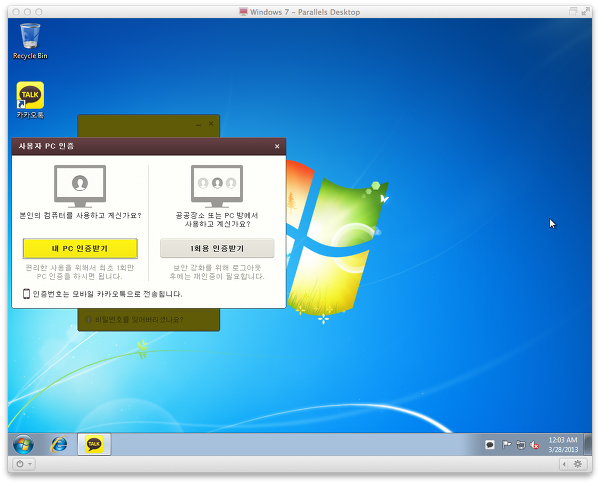
Task: Click the 내 PC 인증받기 yellow button
Action: pos(80,249)
